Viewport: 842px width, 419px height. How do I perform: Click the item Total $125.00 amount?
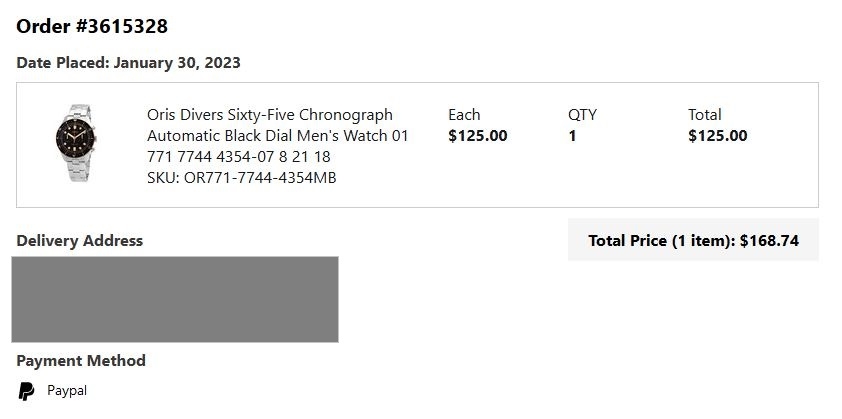pyautogui.click(x=717, y=136)
